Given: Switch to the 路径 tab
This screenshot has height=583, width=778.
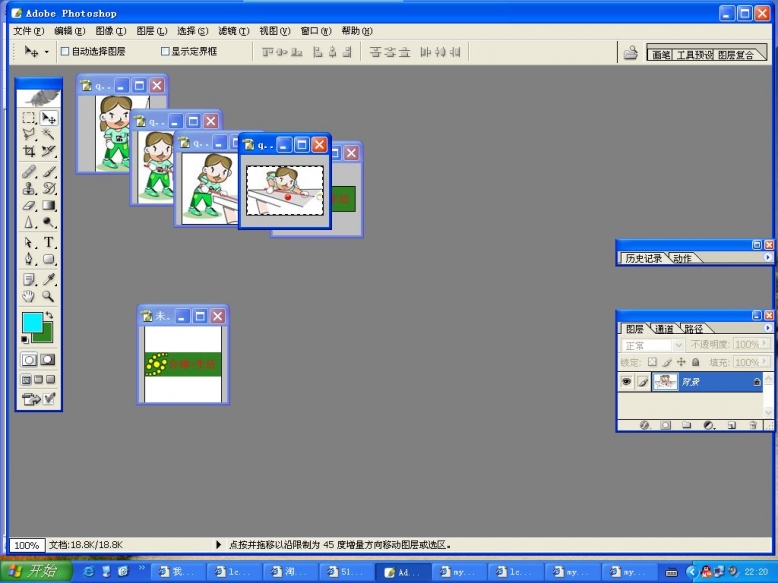Looking at the screenshot, I should point(694,328).
